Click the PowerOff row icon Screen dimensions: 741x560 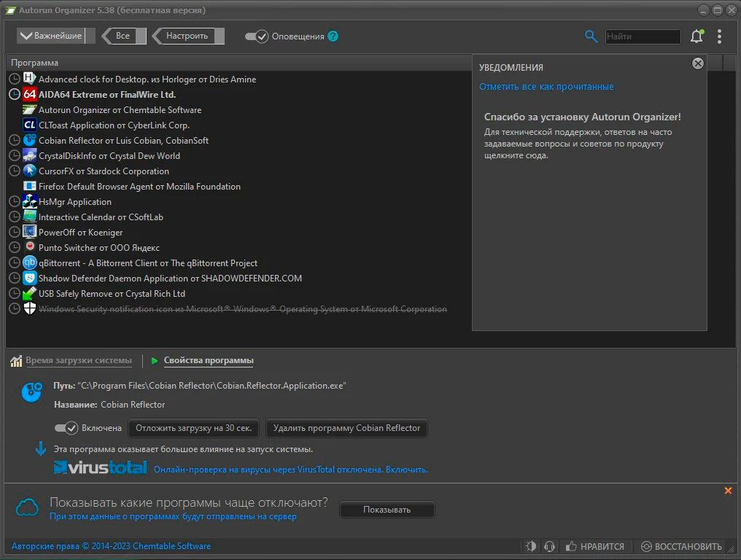click(x=30, y=232)
